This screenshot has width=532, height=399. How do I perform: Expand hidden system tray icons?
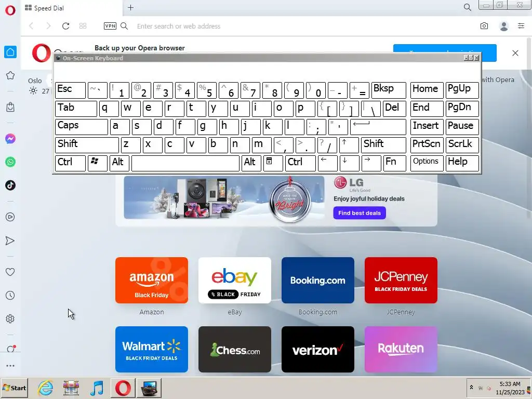[x=471, y=388]
